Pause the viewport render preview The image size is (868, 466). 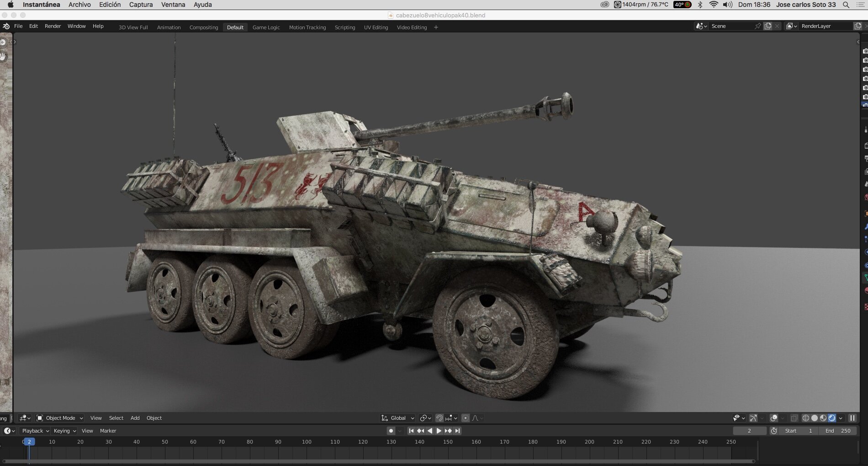852,418
